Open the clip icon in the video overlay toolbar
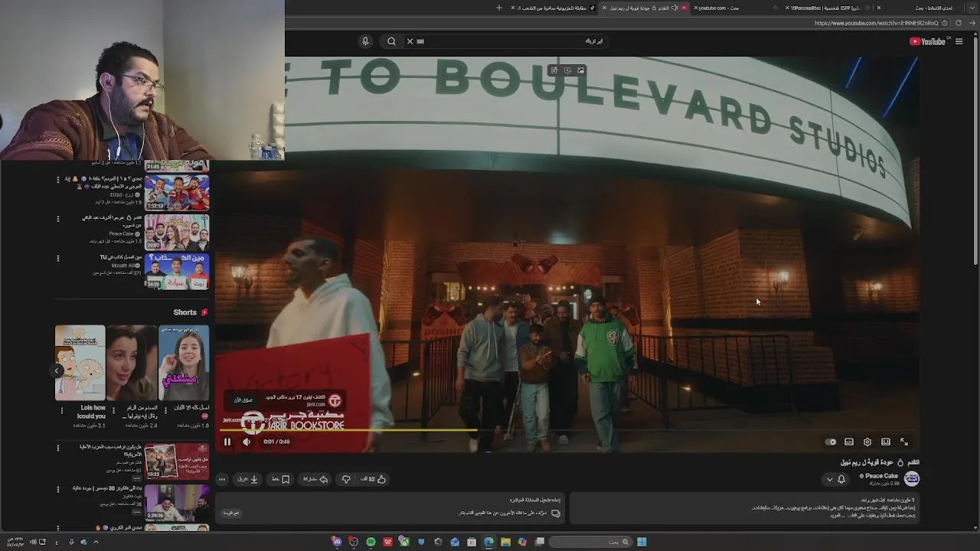The image size is (980, 551). 554,70
